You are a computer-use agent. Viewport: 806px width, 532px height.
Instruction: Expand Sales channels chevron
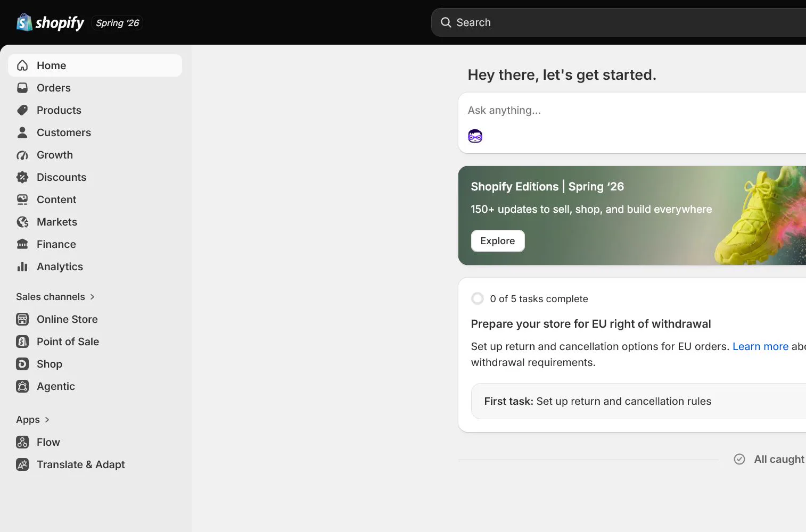pyautogui.click(x=93, y=297)
